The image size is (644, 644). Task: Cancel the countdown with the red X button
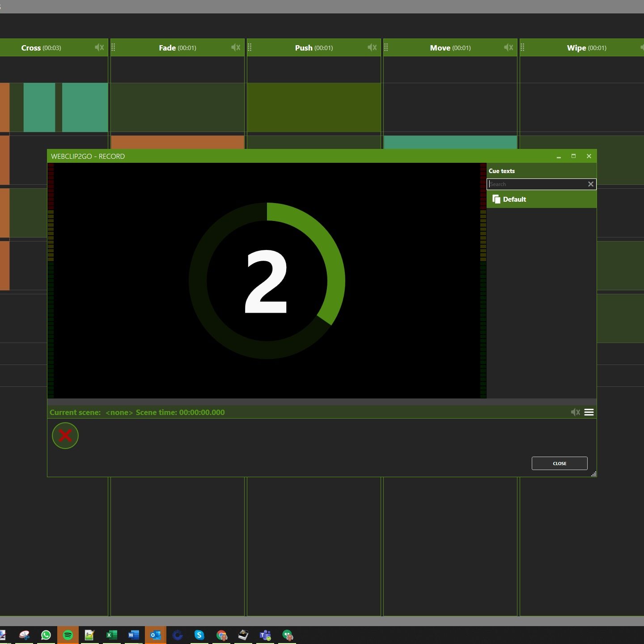[x=65, y=436]
